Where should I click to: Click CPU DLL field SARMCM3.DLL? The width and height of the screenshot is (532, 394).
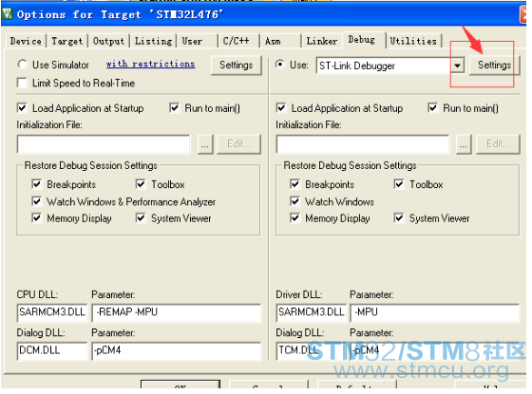[52, 312]
